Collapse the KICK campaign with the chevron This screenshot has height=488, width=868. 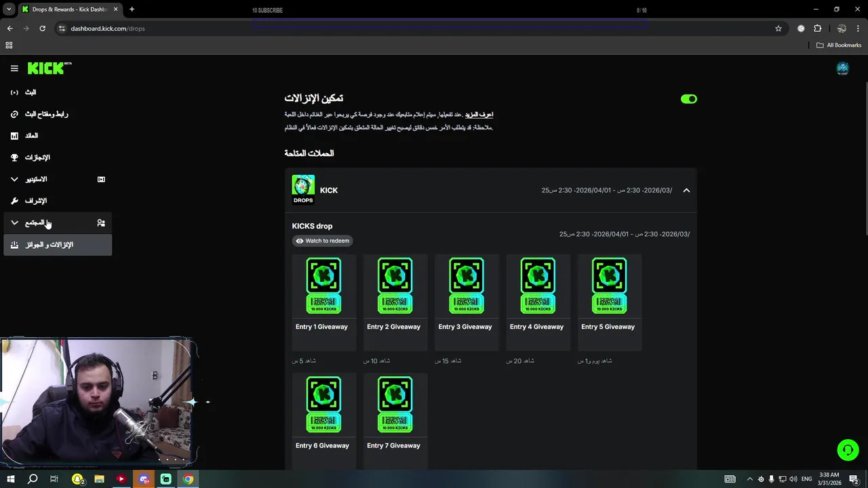686,190
